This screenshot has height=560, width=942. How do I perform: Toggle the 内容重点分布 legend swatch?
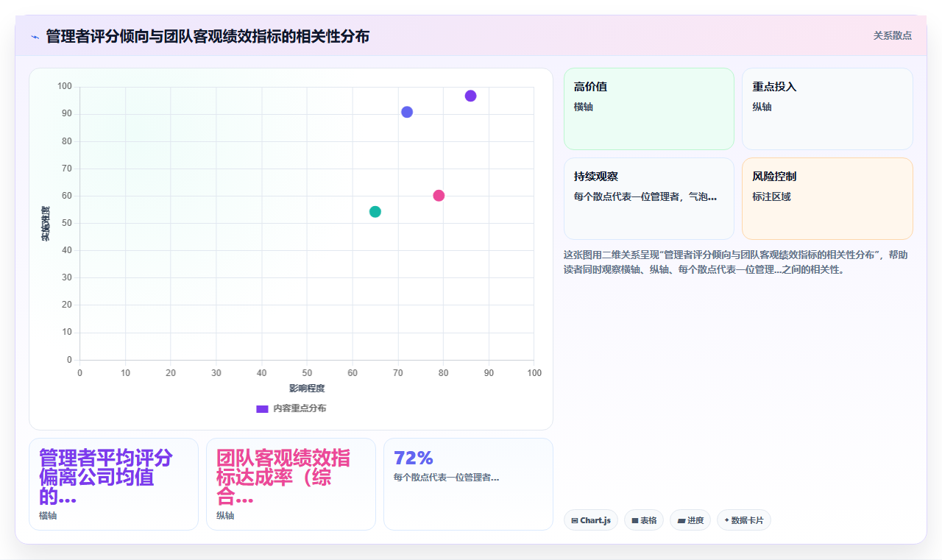point(262,408)
